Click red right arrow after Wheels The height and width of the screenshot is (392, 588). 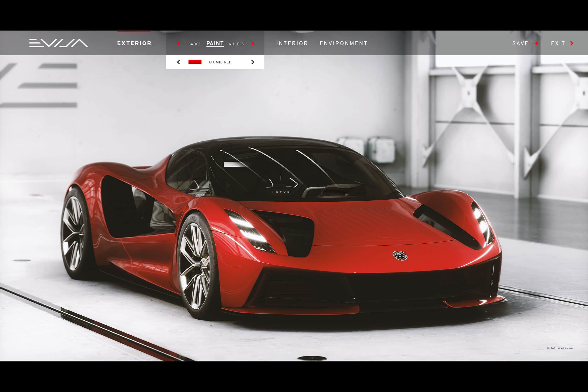(x=253, y=43)
